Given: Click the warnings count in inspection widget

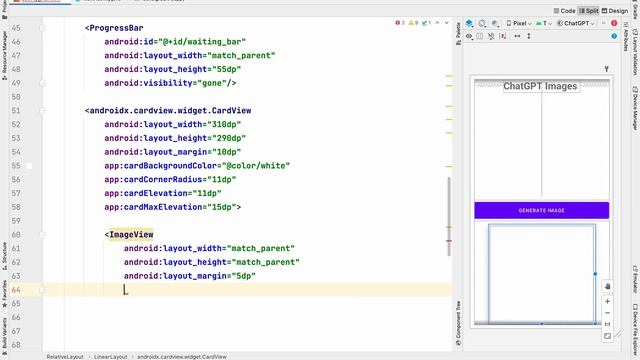Looking at the screenshot, I should (413, 23).
